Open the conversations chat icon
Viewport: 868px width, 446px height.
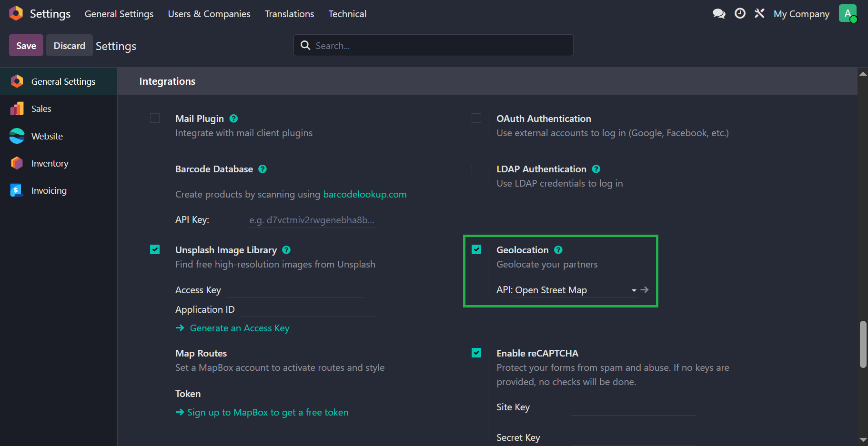tap(719, 14)
